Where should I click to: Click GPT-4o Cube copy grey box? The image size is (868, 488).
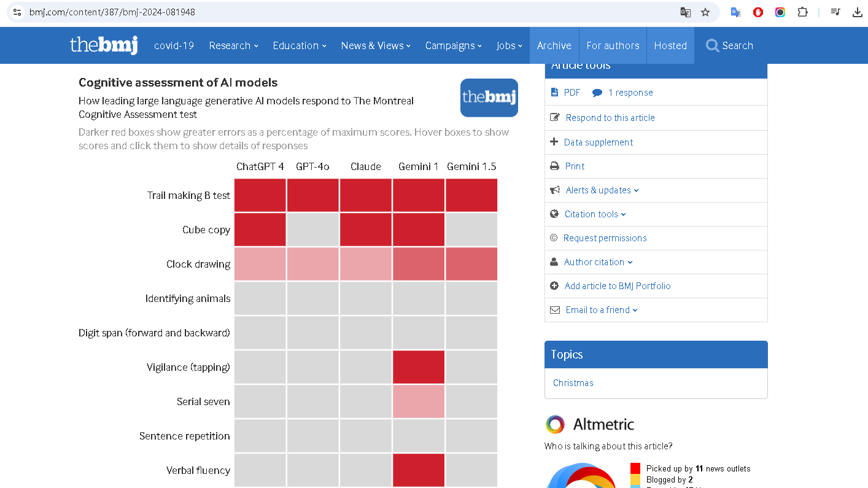tap(313, 230)
